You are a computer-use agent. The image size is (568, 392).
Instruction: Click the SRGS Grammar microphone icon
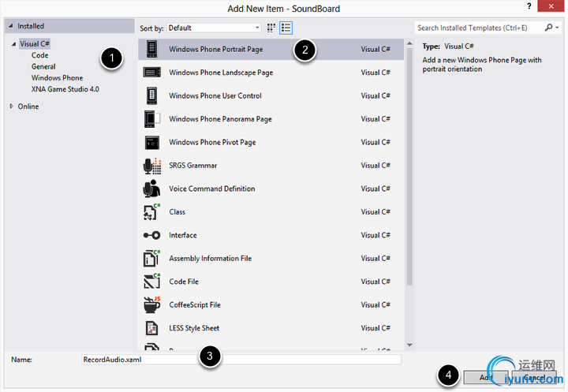point(151,166)
